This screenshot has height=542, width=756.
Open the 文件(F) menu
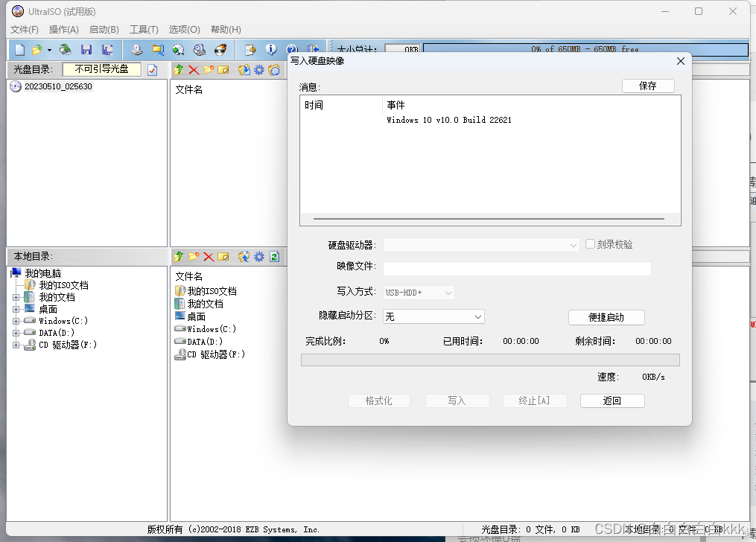[x=25, y=30]
